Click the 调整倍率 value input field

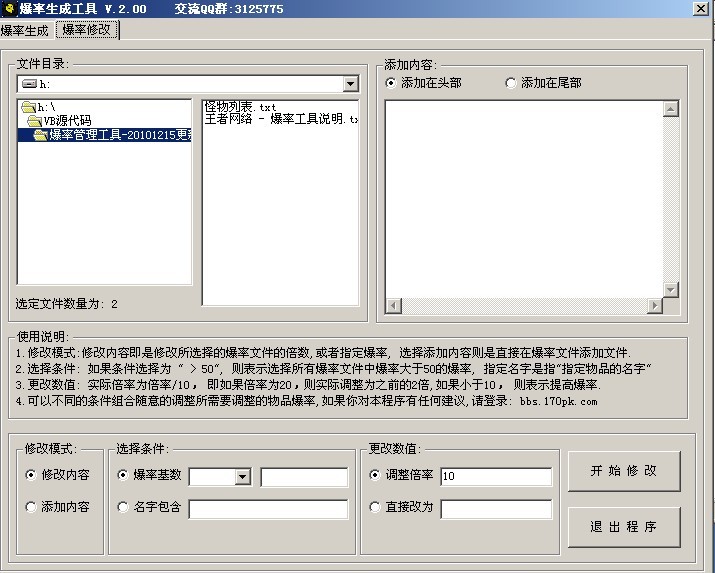[x=495, y=477]
